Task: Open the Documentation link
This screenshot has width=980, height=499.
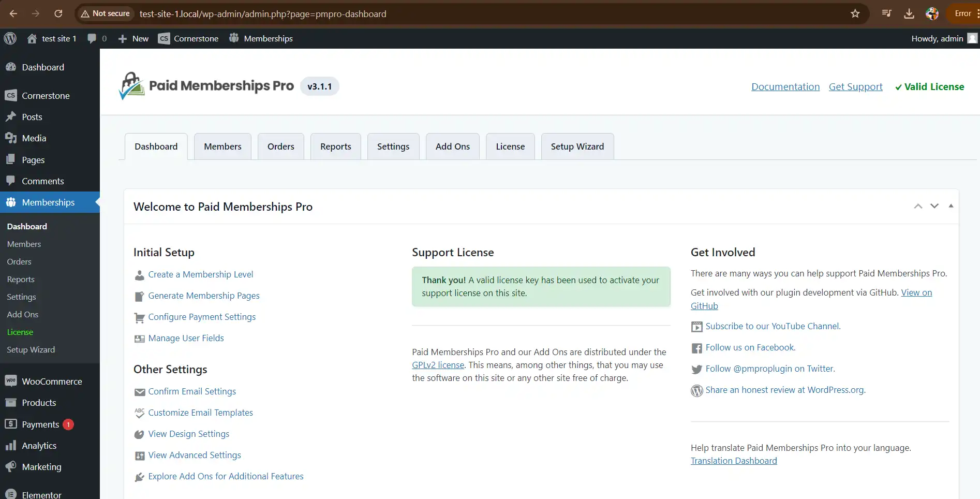Action: (x=785, y=86)
